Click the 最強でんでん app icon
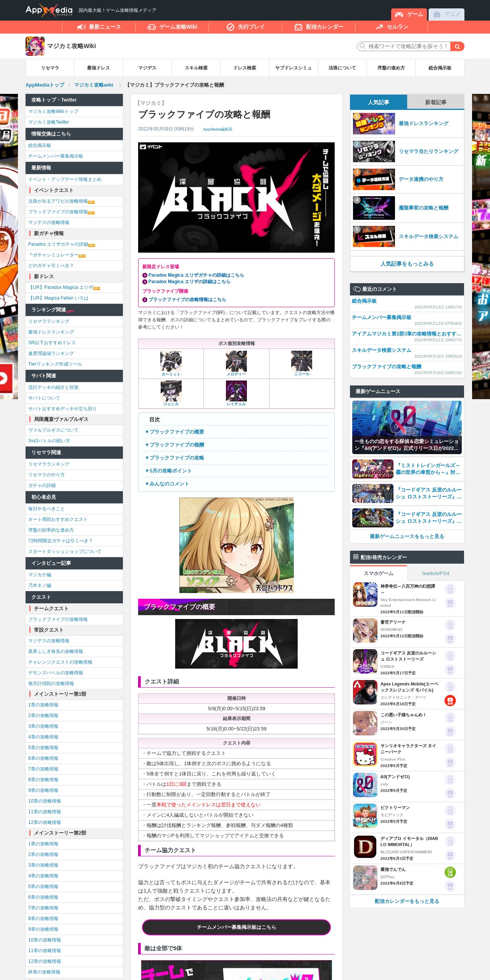 tap(365, 878)
